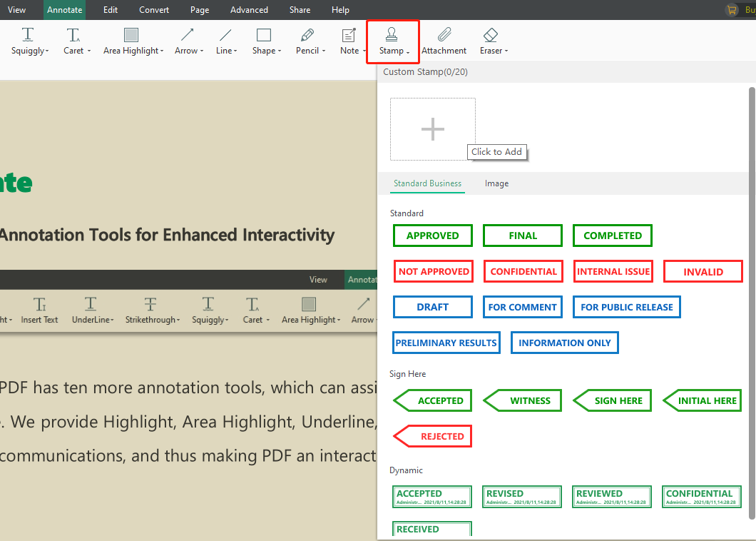
Task: Select the Area Highlight tool icon
Action: 131,35
